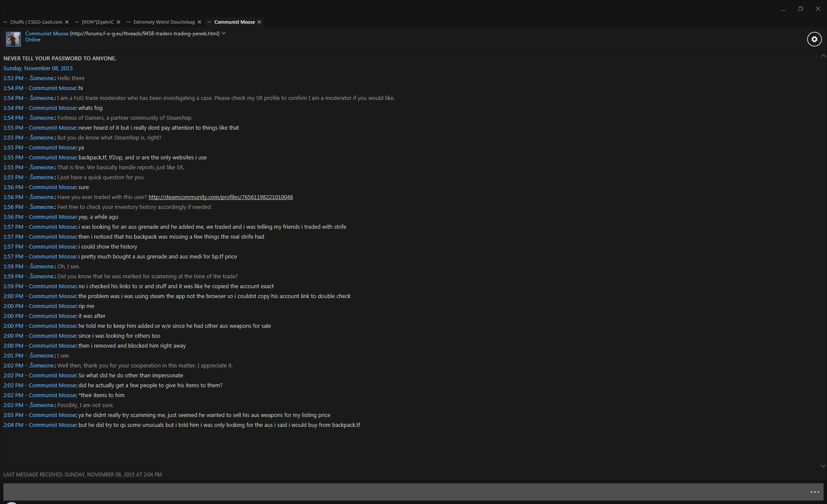
Task: Click Communist Moose profile avatar
Action: coord(13,39)
